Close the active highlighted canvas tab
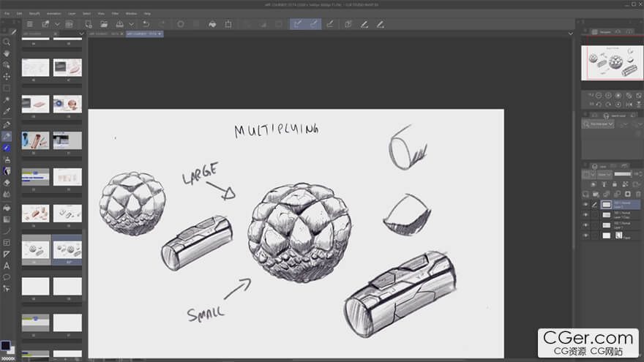Screen dimensions: 644x362 pos(160,34)
